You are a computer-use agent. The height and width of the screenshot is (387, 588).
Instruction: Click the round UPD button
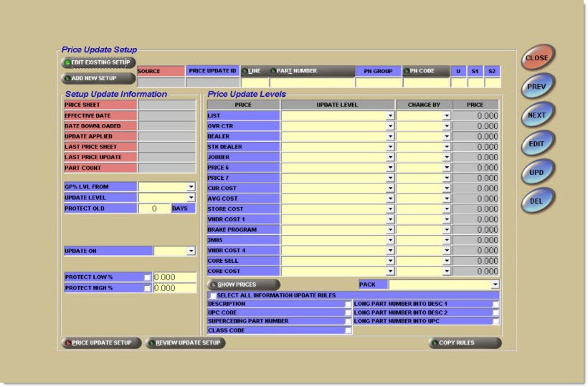click(x=536, y=172)
